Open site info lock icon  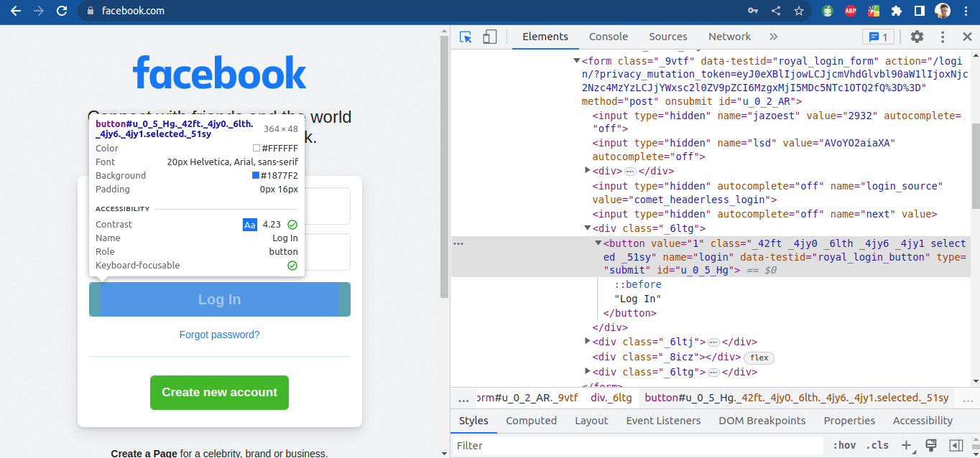click(x=91, y=11)
